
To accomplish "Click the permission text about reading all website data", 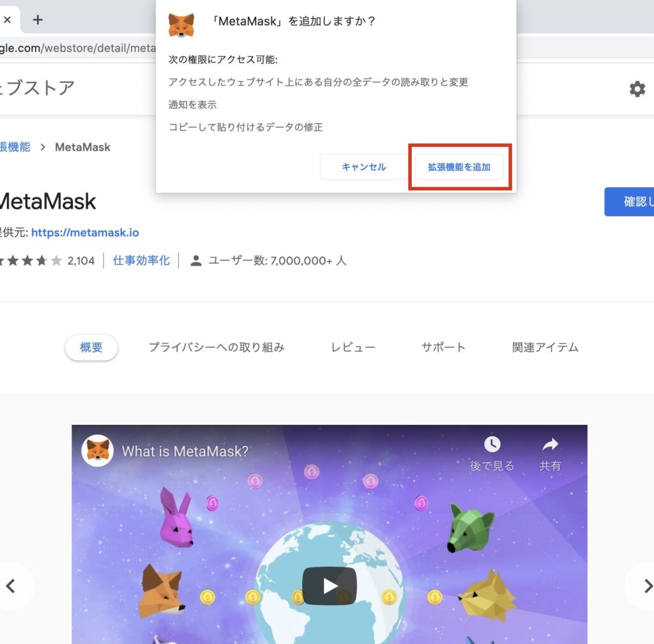I will click(x=318, y=82).
